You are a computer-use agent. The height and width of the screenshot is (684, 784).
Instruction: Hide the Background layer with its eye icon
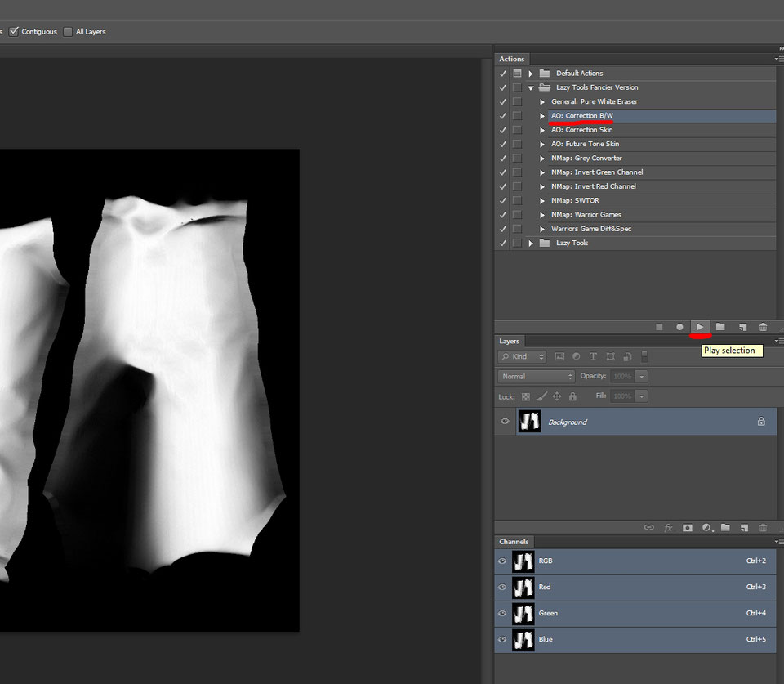(x=505, y=422)
